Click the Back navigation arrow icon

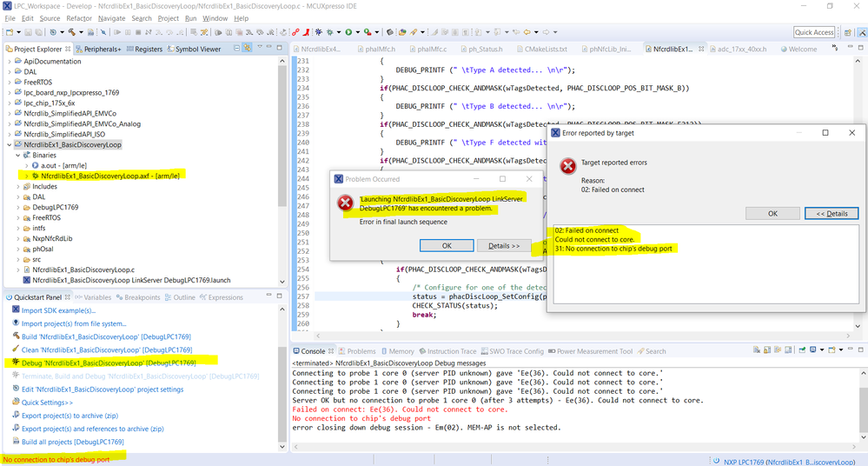pyautogui.click(x=527, y=32)
